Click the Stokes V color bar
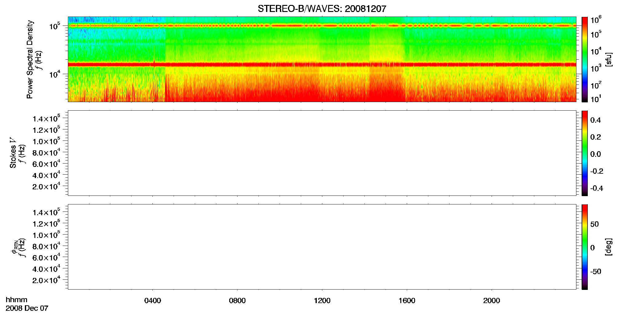This screenshot has width=644, height=332. point(585,153)
